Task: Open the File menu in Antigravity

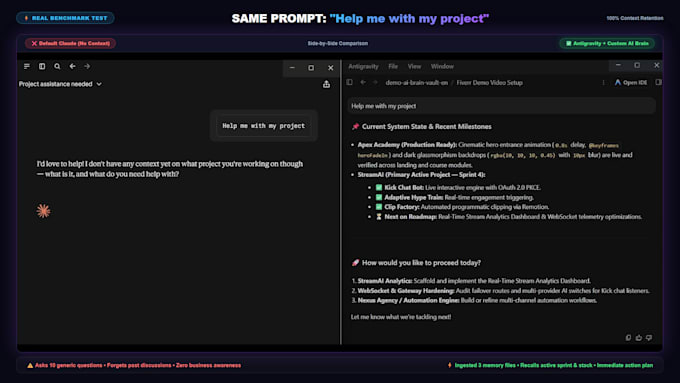Action: click(x=393, y=66)
